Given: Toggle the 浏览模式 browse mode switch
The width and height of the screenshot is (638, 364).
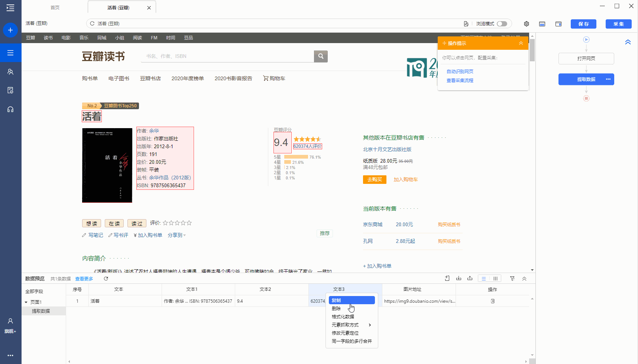Looking at the screenshot, I should [502, 23].
